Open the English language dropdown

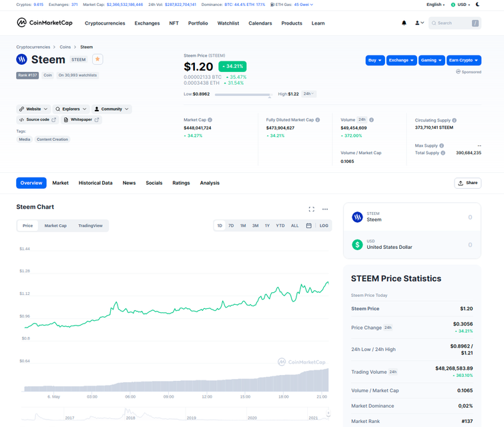click(x=435, y=5)
